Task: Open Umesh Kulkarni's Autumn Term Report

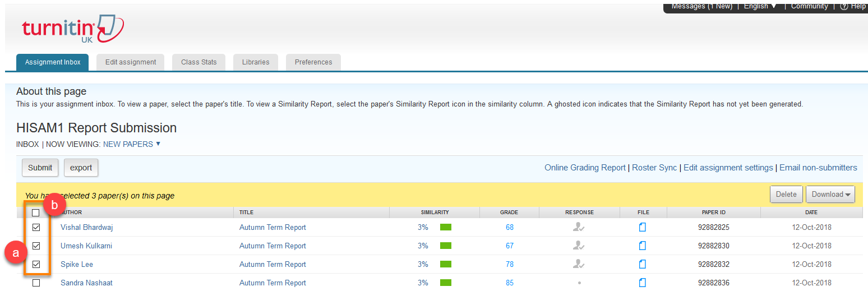Action: pyautogui.click(x=273, y=246)
